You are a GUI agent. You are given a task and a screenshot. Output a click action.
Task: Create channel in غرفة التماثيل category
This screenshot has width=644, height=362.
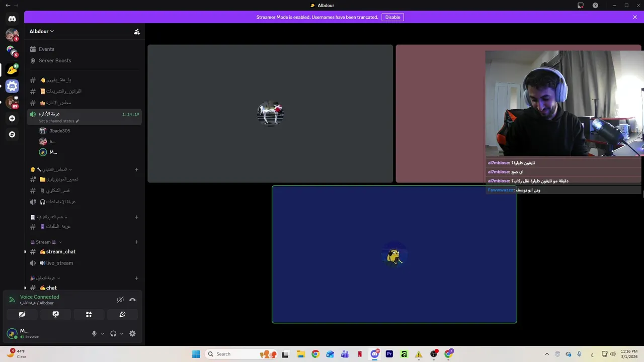pyautogui.click(x=136, y=278)
